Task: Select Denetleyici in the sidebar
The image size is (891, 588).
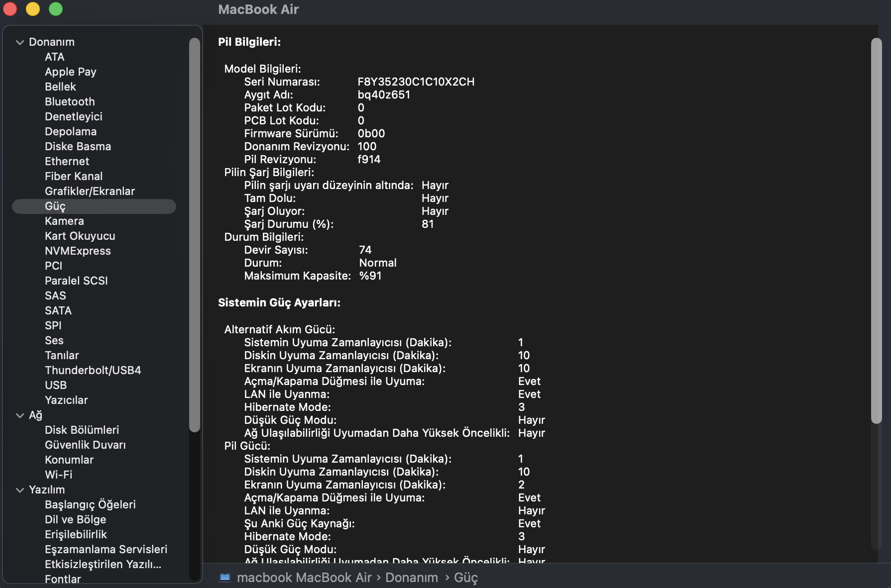Action: click(x=74, y=117)
